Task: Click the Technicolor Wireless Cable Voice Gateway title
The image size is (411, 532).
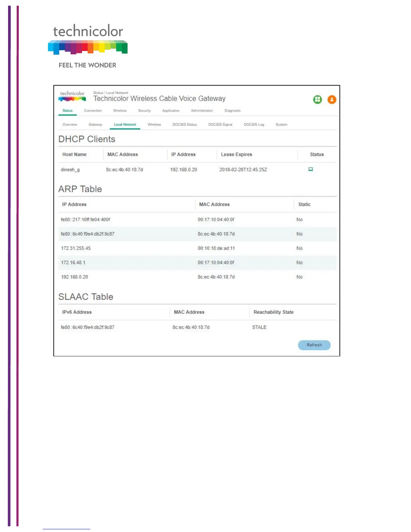Action: (159, 99)
